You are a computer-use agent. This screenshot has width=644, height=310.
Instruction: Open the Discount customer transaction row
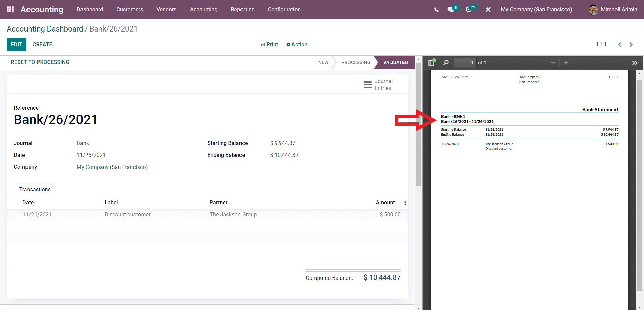207,215
